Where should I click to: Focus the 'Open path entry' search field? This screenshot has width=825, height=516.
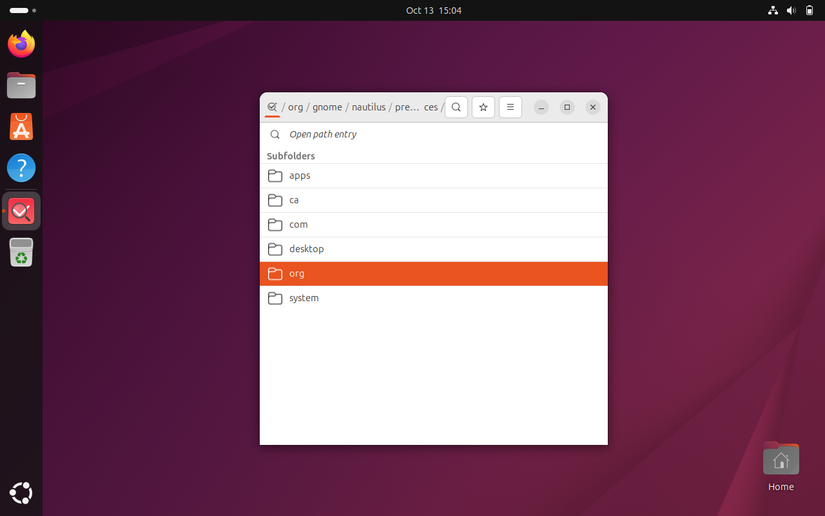coord(434,135)
